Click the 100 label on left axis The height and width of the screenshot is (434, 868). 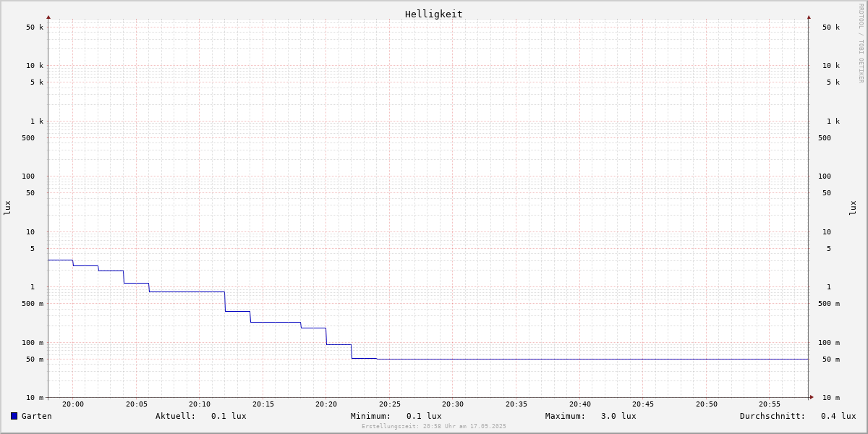click(x=28, y=176)
